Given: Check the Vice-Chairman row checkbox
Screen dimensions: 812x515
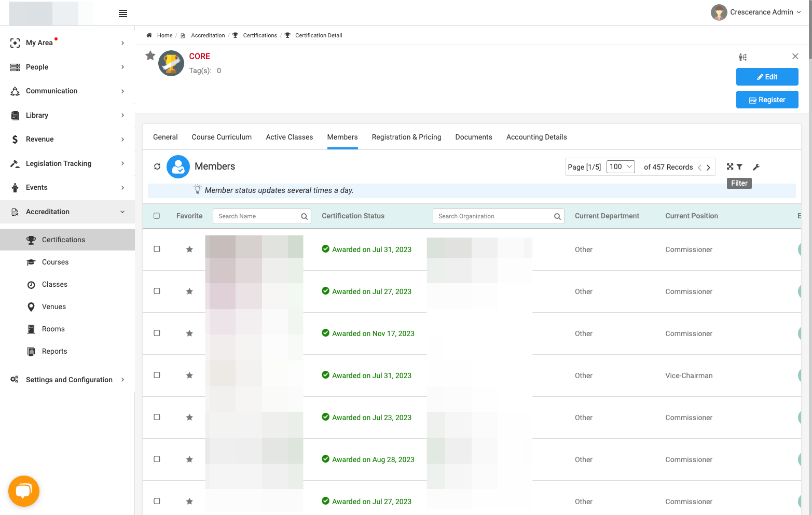Looking at the screenshot, I should pyautogui.click(x=157, y=375).
